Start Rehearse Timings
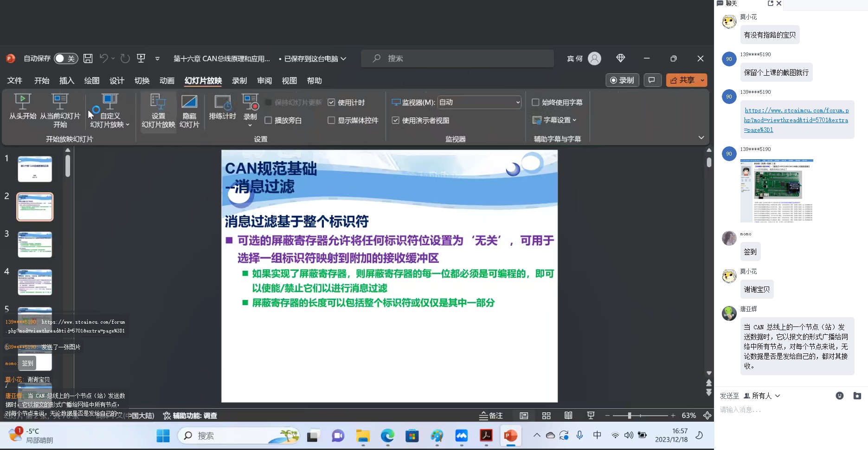This screenshot has width=868, height=450. pos(223,107)
